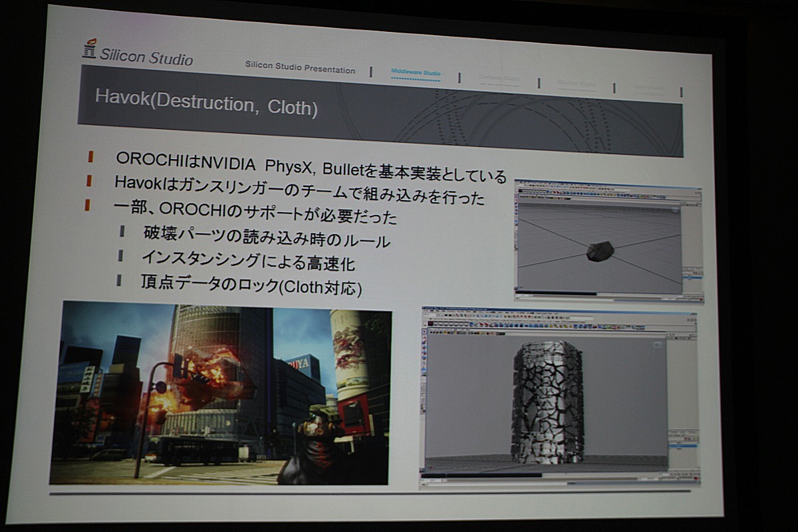
Task: Open the faded Contents Studio tab
Action: [x=499, y=78]
